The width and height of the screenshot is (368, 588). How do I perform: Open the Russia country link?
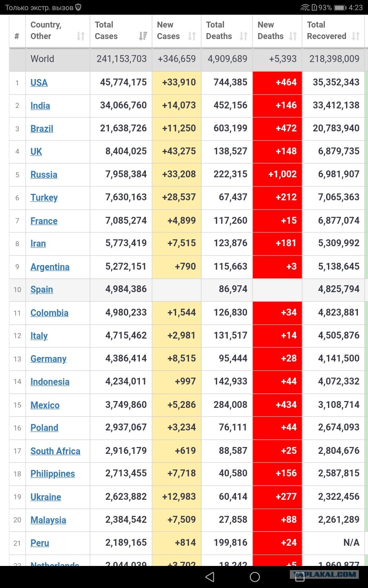click(x=44, y=175)
